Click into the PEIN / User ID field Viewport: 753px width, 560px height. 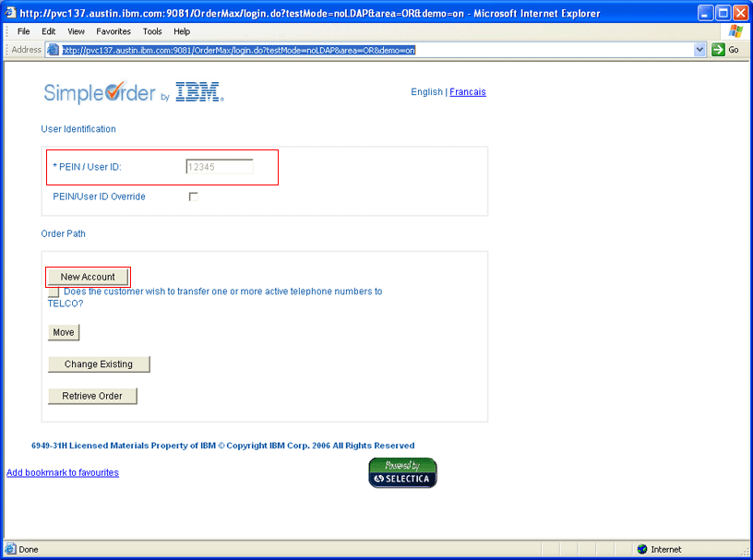pos(220,167)
